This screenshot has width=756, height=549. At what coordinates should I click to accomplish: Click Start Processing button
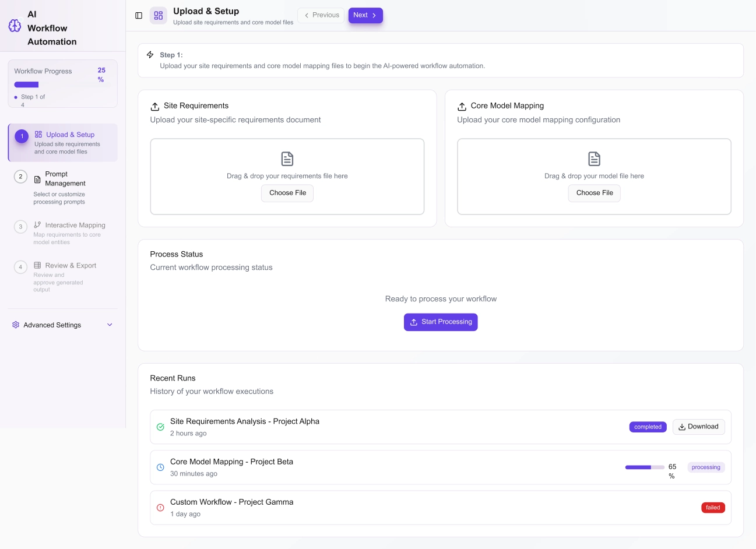pyautogui.click(x=441, y=322)
